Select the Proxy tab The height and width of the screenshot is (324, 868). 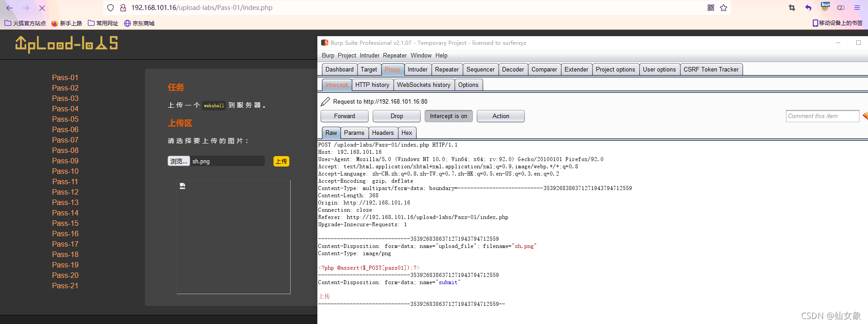point(393,69)
